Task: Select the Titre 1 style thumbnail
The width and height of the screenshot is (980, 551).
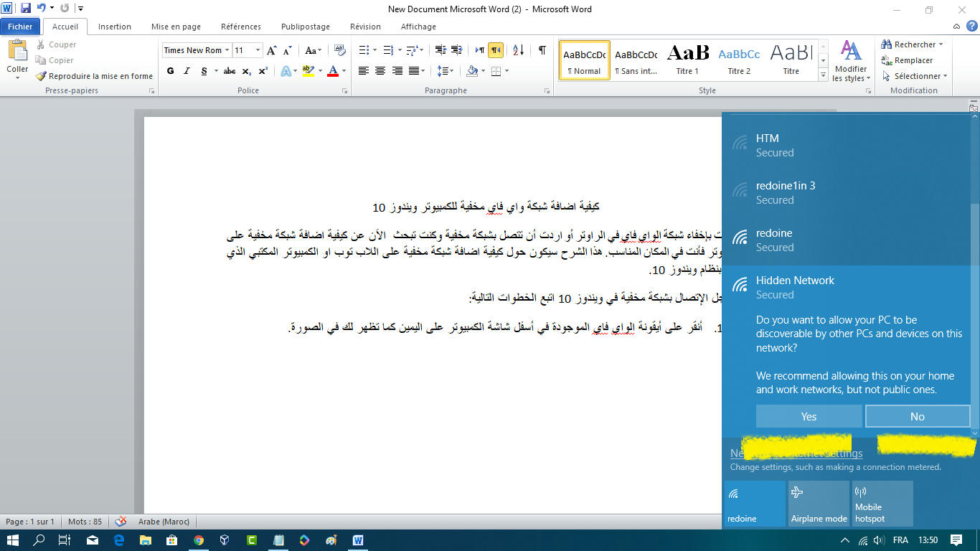Action: click(x=687, y=60)
